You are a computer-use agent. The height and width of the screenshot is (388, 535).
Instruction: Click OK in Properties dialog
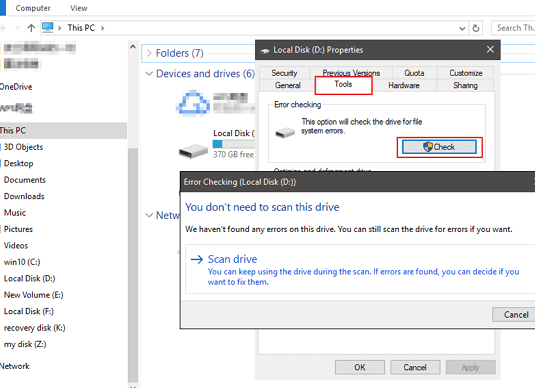tap(360, 367)
